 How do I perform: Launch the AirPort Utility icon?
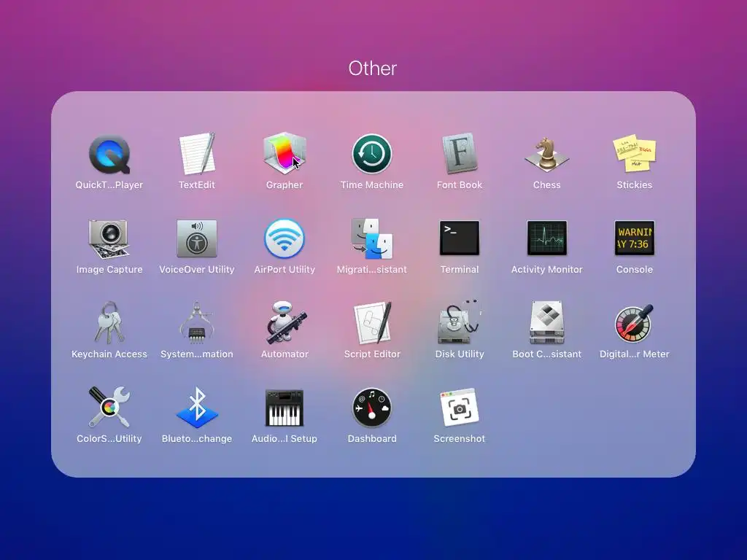point(285,238)
